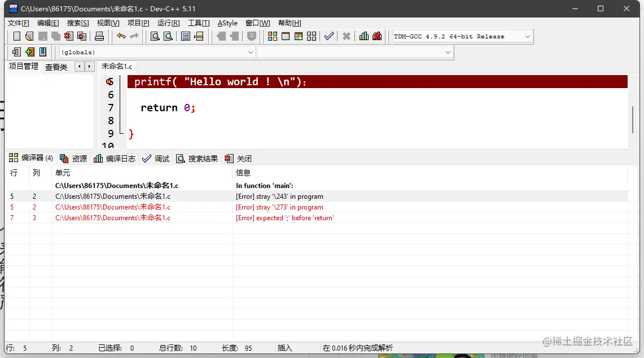Select the error row stray '\243' in program
The image size is (644, 358).
[317, 197]
